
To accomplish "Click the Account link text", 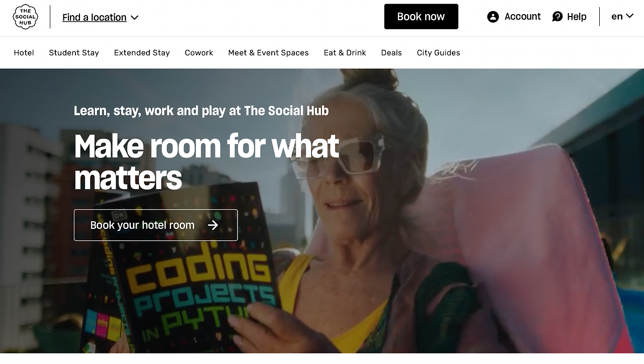I will [x=523, y=17].
